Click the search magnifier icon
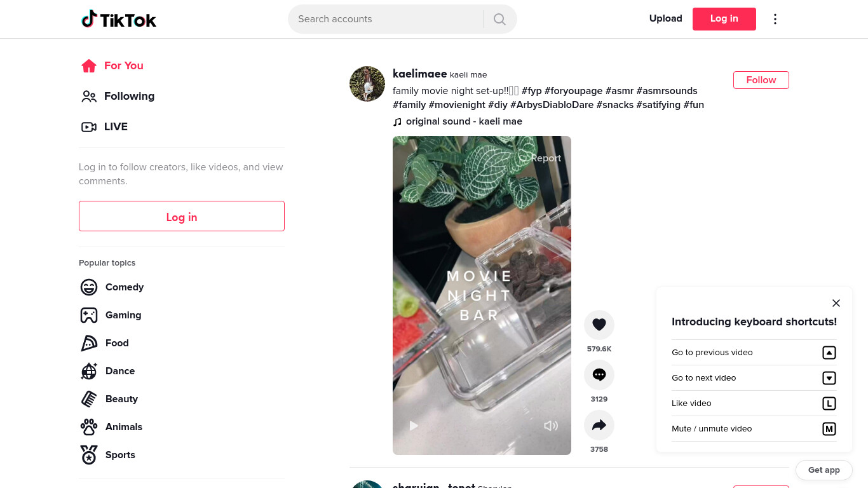 499,19
